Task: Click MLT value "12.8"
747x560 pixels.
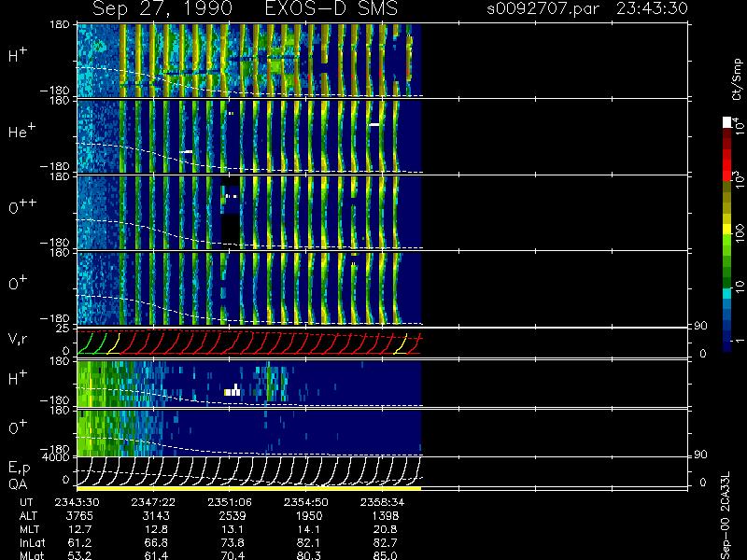Action: coord(156,529)
